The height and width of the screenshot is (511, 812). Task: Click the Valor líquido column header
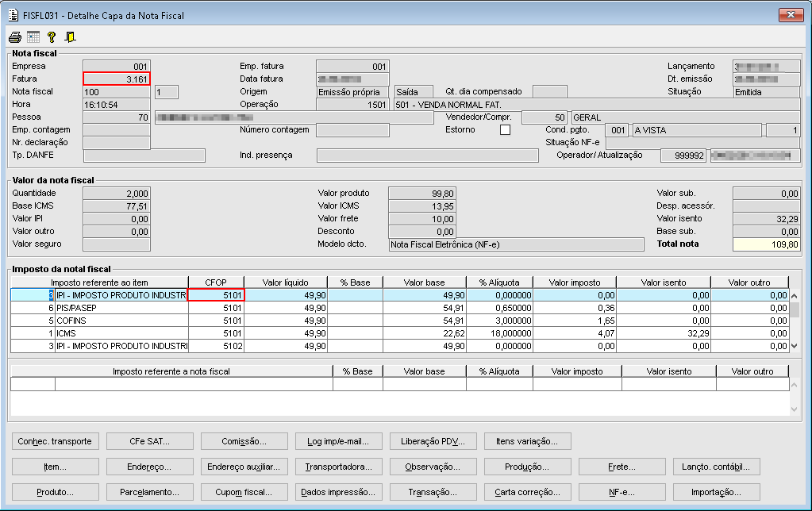coord(285,282)
